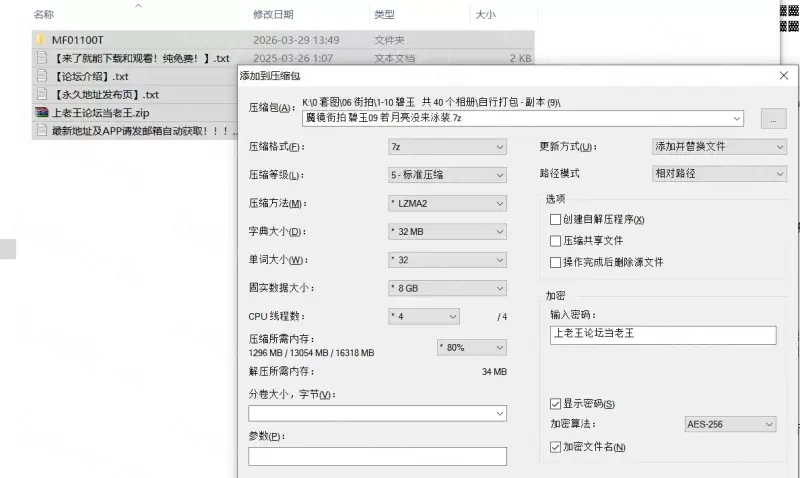
Task: Click the 参数 input field
Action: [377, 456]
